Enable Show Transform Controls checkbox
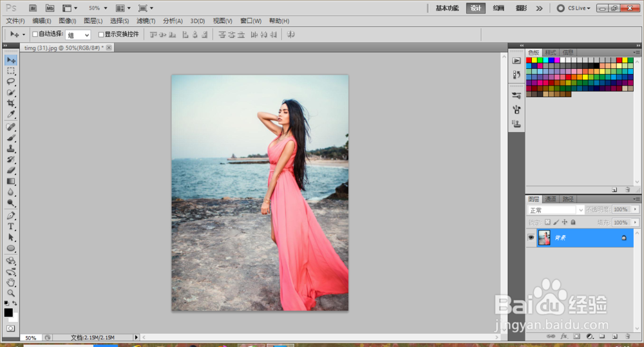644x347 pixels. pos(101,35)
